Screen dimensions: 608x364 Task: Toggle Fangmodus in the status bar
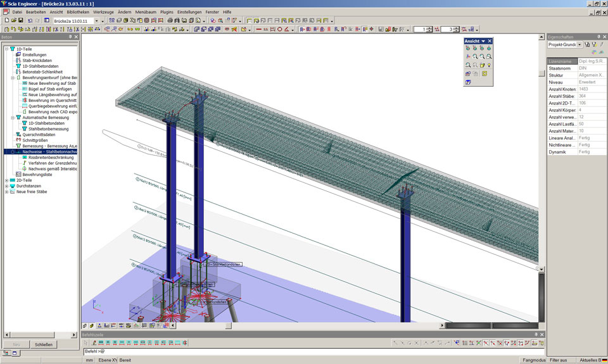coord(533,360)
